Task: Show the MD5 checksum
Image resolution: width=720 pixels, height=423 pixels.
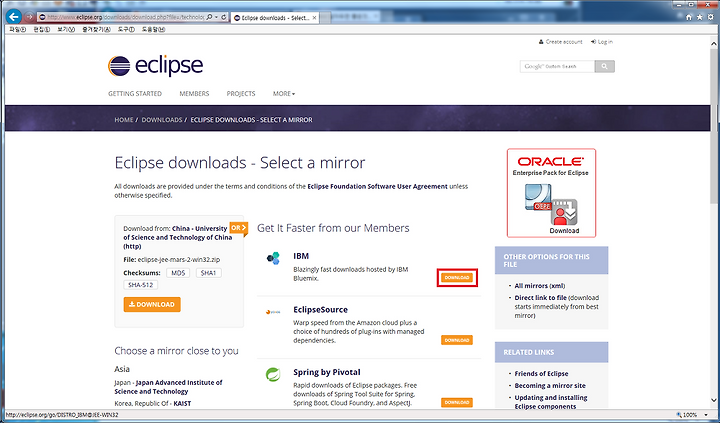Action: (x=178, y=273)
